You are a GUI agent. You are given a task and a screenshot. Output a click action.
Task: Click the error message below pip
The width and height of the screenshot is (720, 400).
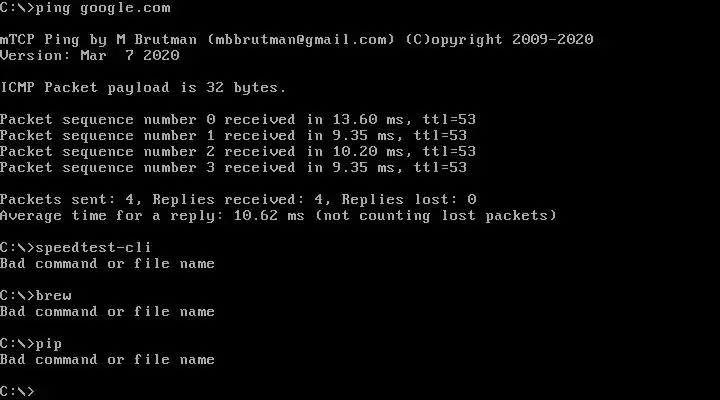[107, 360]
